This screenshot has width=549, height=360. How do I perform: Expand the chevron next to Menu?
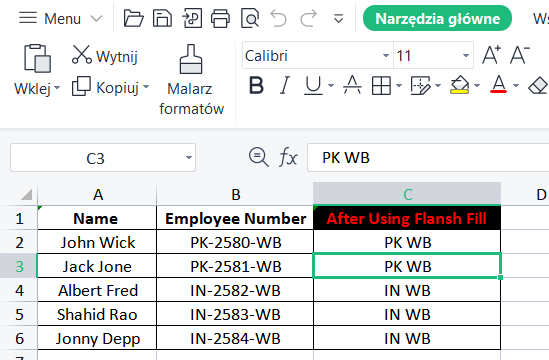[96, 18]
